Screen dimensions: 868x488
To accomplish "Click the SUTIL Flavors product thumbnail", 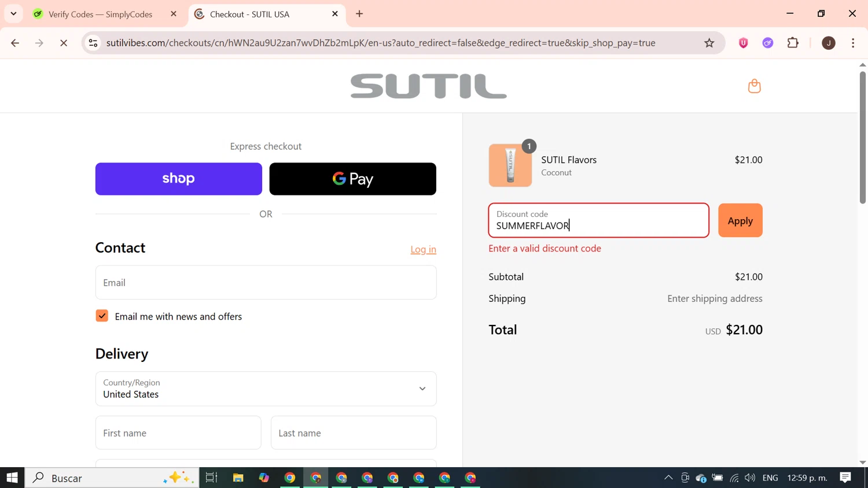I will point(510,165).
